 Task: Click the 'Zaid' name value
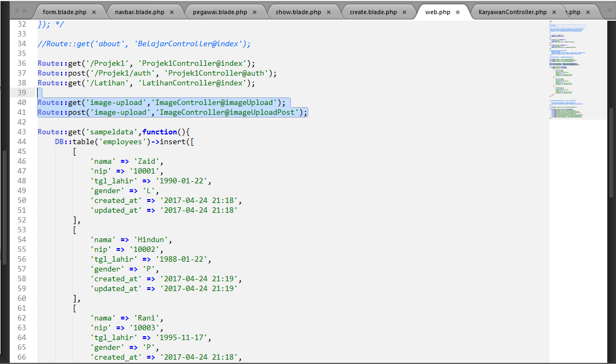[146, 162]
